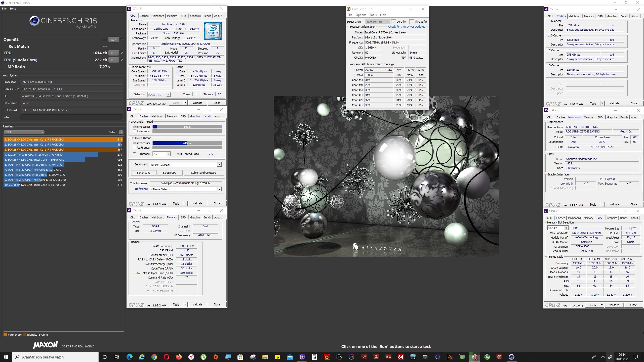
Task: Open uTorrent from the taskbar
Action: [204, 357]
